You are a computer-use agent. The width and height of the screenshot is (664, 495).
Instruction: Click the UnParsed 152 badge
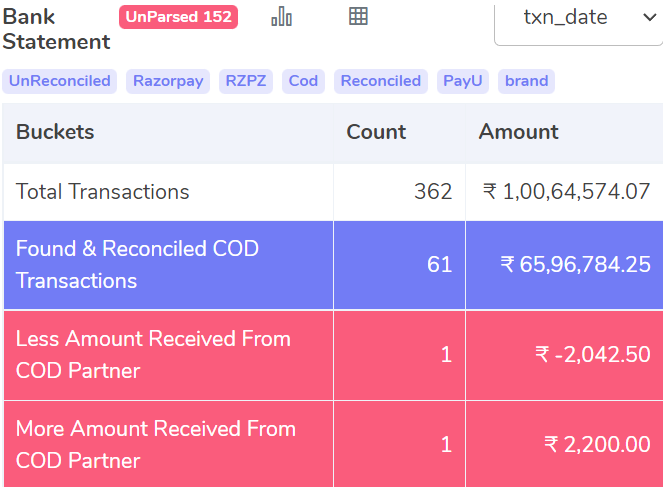(x=178, y=17)
